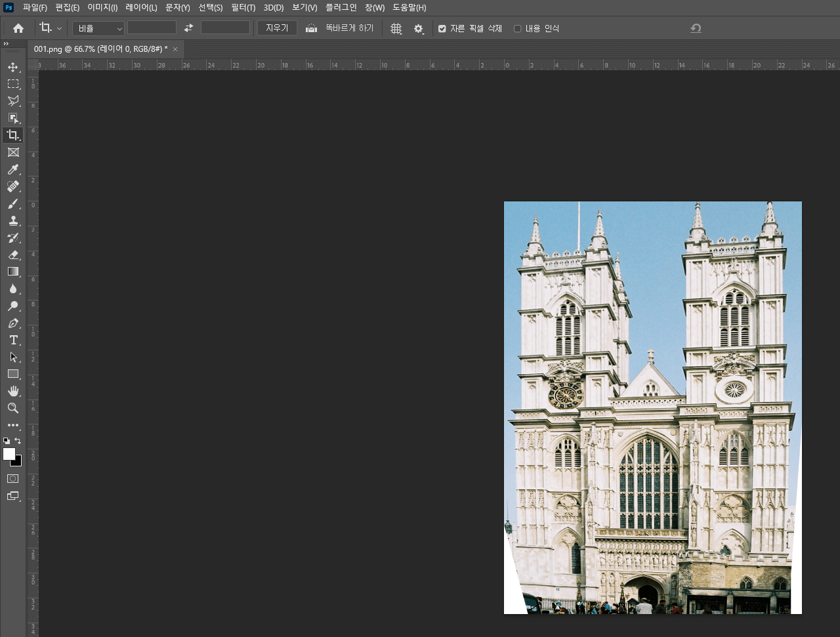Viewport: 840px width, 637px height.
Task: Select the Pen tool
Action: point(13,323)
